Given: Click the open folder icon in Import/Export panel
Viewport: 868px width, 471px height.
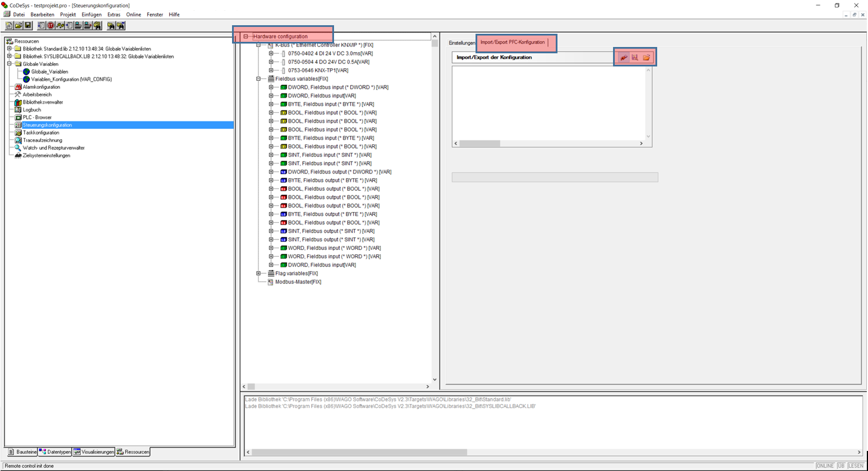Looking at the screenshot, I should (646, 57).
